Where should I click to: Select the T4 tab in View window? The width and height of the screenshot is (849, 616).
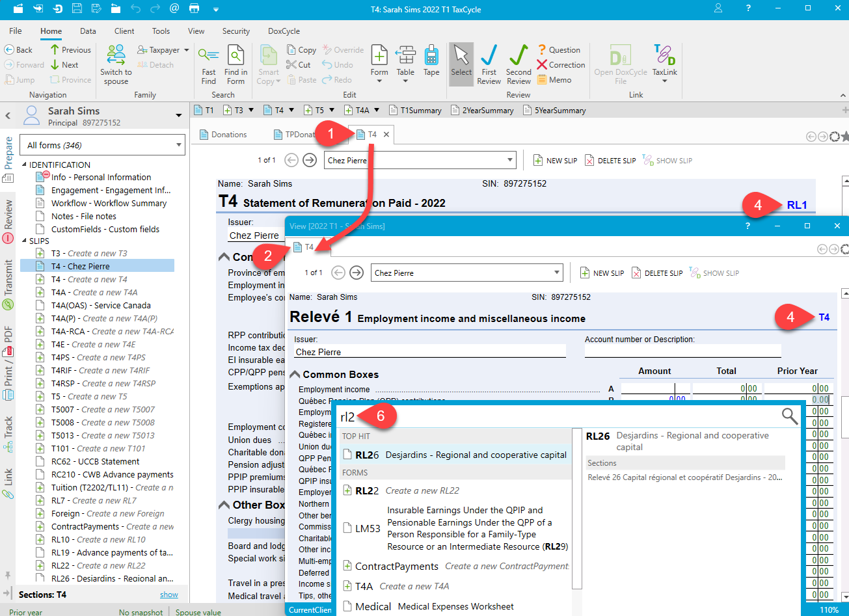pyautogui.click(x=304, y=247)
